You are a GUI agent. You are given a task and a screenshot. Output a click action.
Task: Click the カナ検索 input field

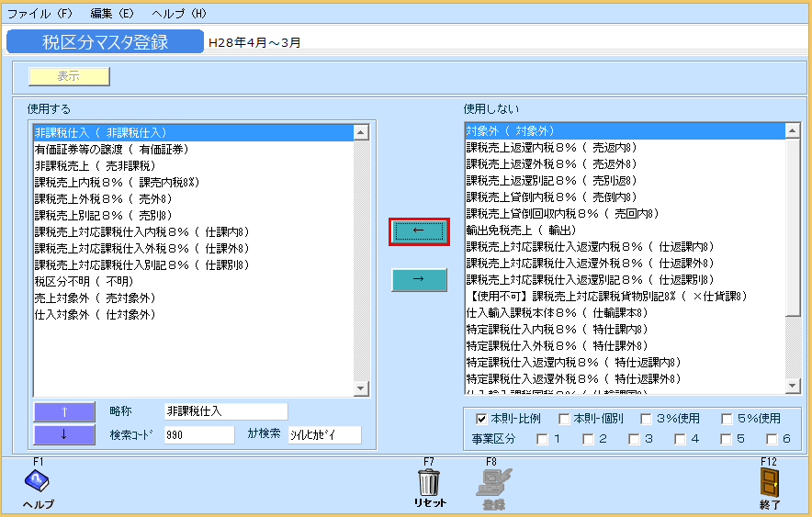click(x=324, y=434)
